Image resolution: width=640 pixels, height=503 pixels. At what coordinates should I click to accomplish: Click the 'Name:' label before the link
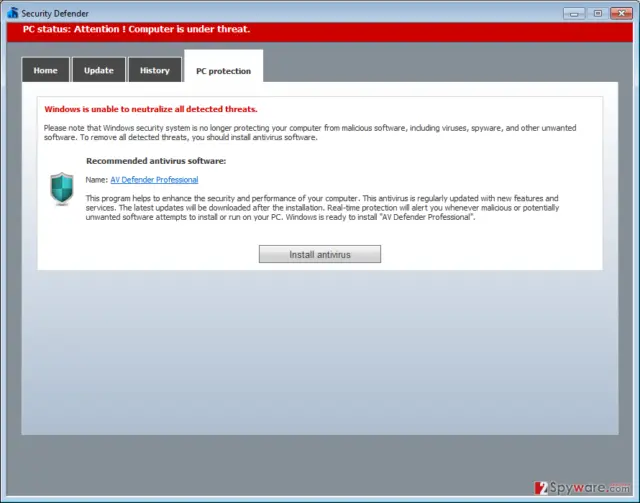tap(97, 180)
